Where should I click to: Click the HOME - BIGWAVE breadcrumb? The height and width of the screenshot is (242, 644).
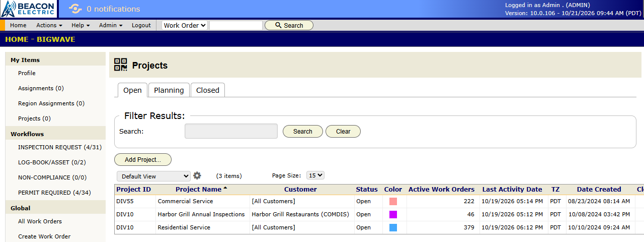click(x=40, y=39)
